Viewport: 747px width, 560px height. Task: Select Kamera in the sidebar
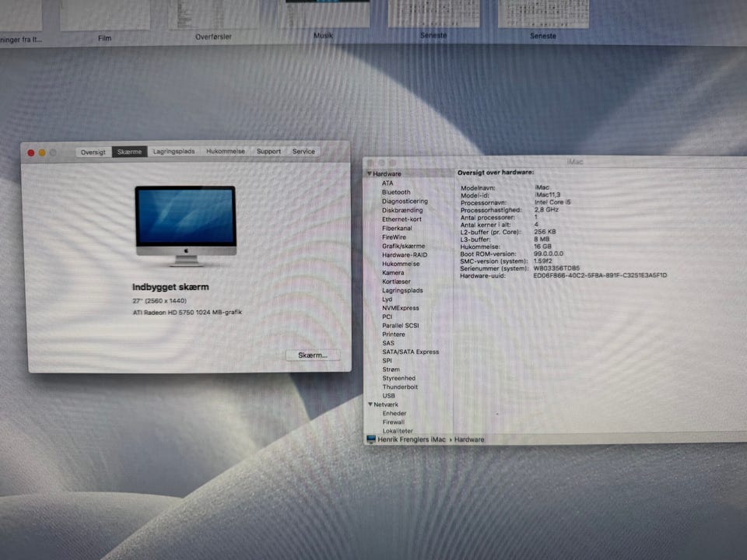tap(393, 273)
